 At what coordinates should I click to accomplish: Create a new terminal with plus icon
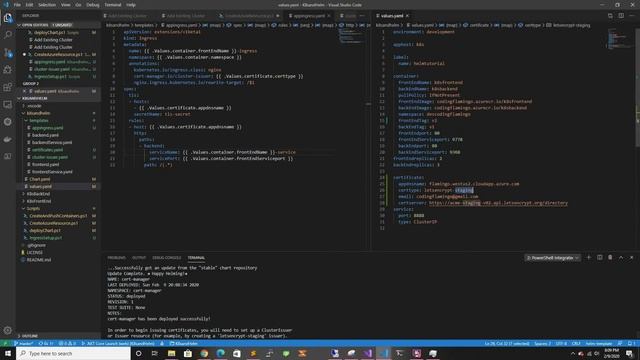[x=589, y=258]
